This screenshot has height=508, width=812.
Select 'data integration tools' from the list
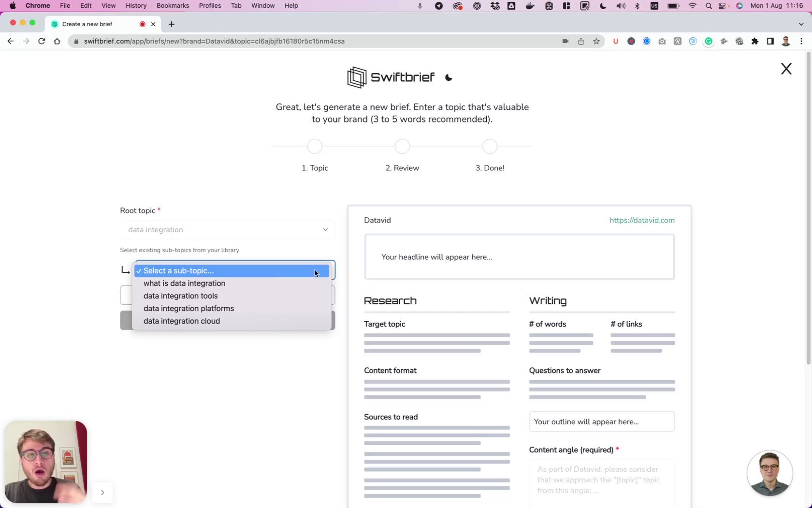180,296
